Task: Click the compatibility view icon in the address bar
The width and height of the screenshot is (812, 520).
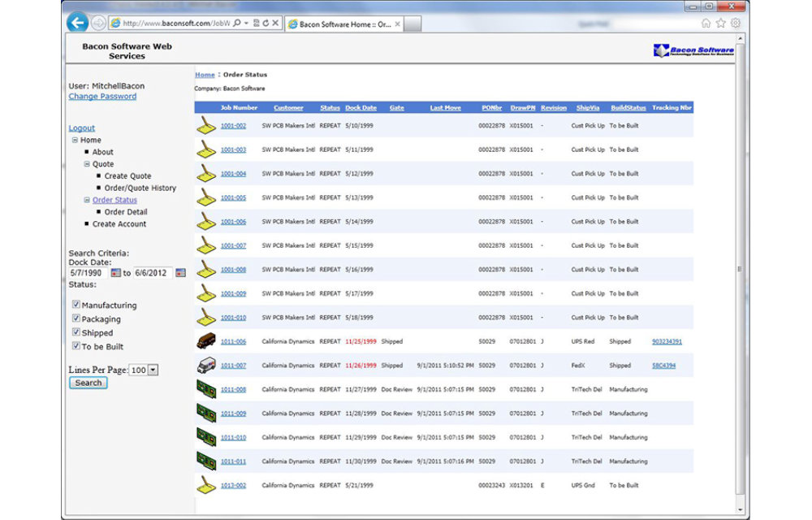Action: tap(257, 24)
